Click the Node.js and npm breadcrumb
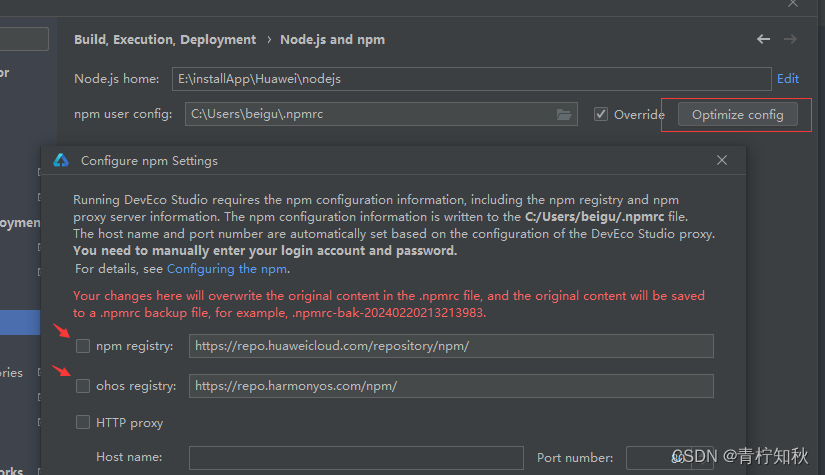The image size is (825, 475). 333,39
